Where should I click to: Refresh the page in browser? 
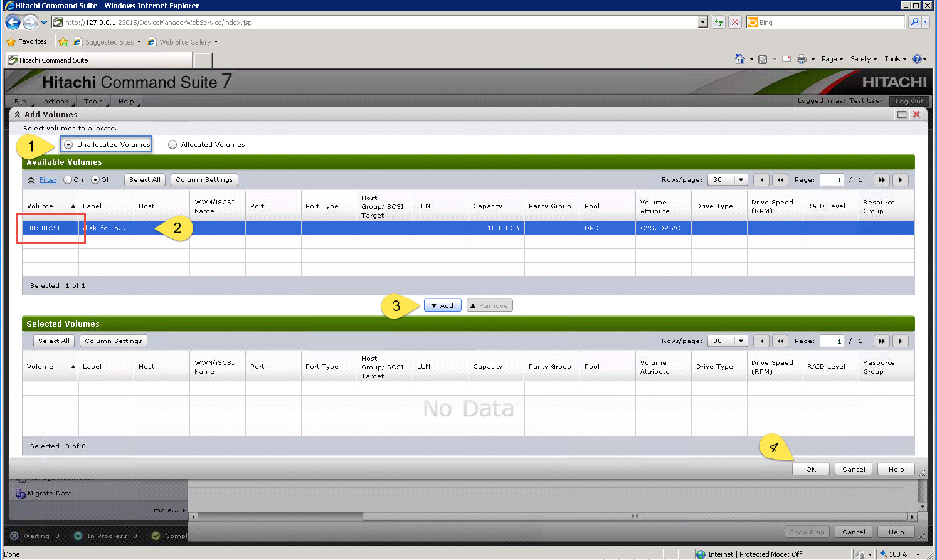[x=718, y=22]
